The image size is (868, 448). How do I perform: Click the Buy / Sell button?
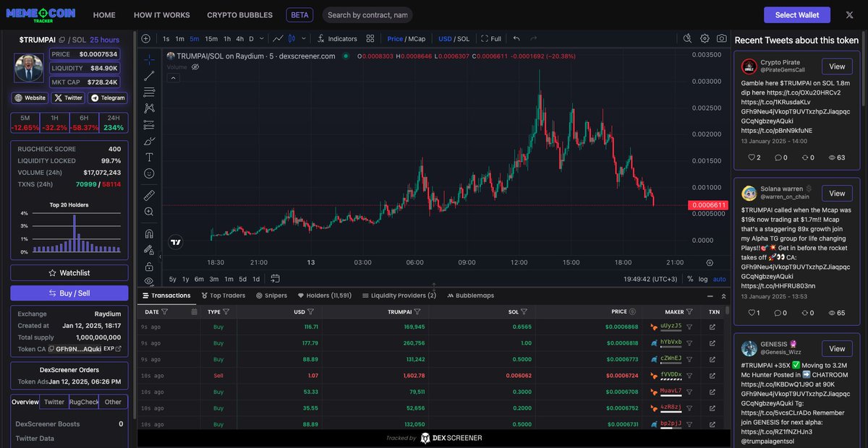point(69,293)
